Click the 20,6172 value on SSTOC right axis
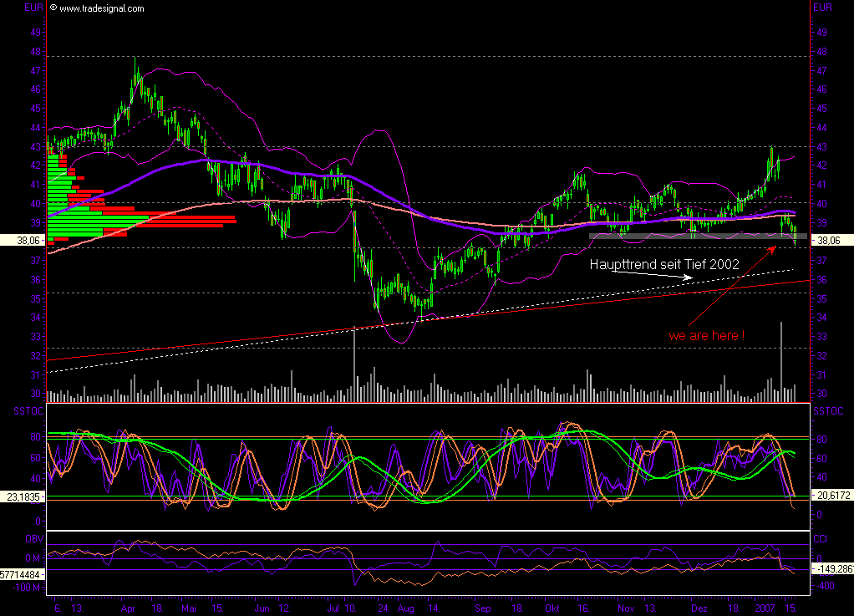 tap(831, 496)
